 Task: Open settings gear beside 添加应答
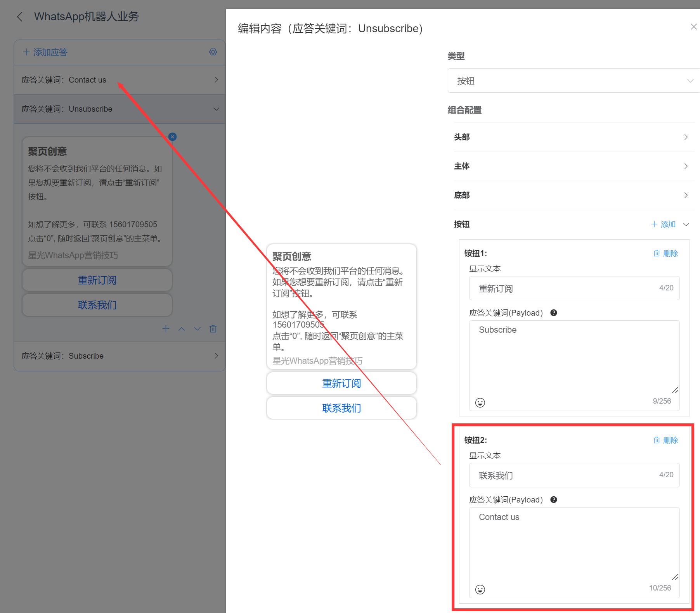point(213,52)
